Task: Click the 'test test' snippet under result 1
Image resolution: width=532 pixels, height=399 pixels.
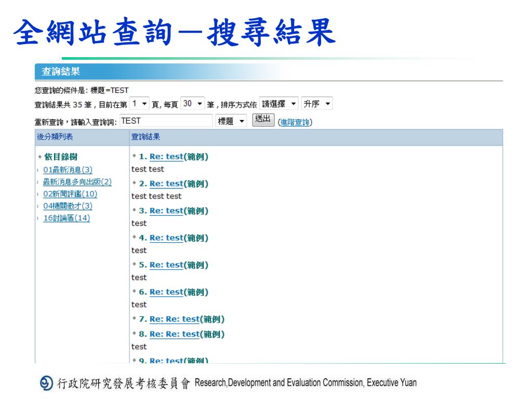Action: coord(148,169)
